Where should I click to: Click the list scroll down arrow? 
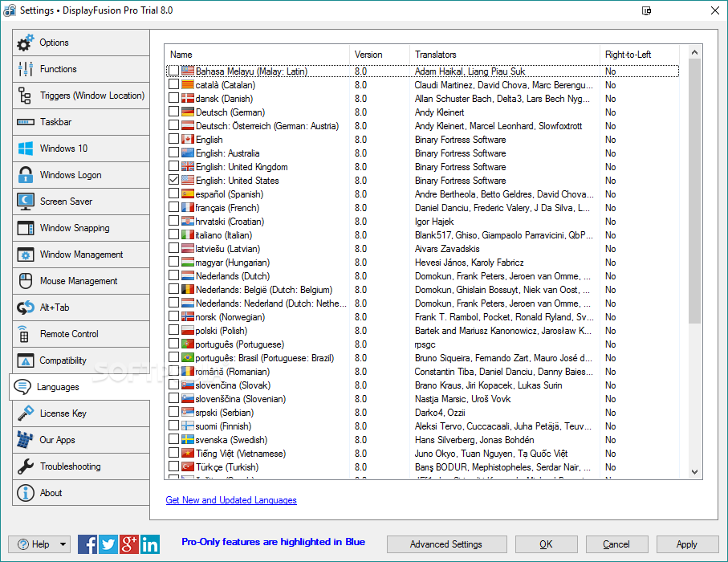[x=694, y=472]
